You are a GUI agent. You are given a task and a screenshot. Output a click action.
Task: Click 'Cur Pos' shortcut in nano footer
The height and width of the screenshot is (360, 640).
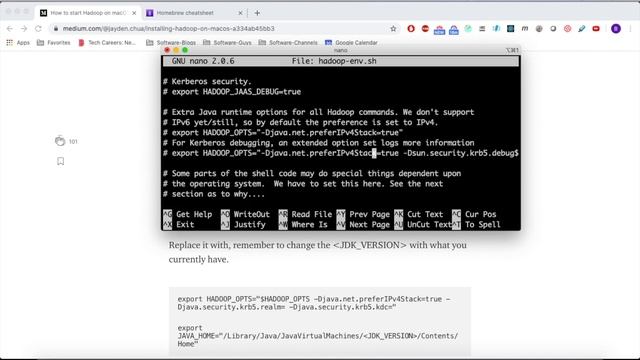tap(474, 214)
